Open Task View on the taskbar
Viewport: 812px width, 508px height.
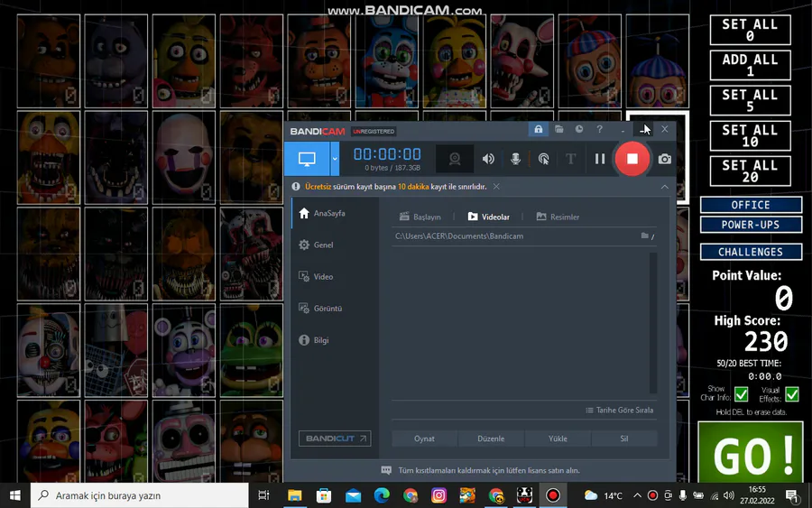tap(263, 495)
